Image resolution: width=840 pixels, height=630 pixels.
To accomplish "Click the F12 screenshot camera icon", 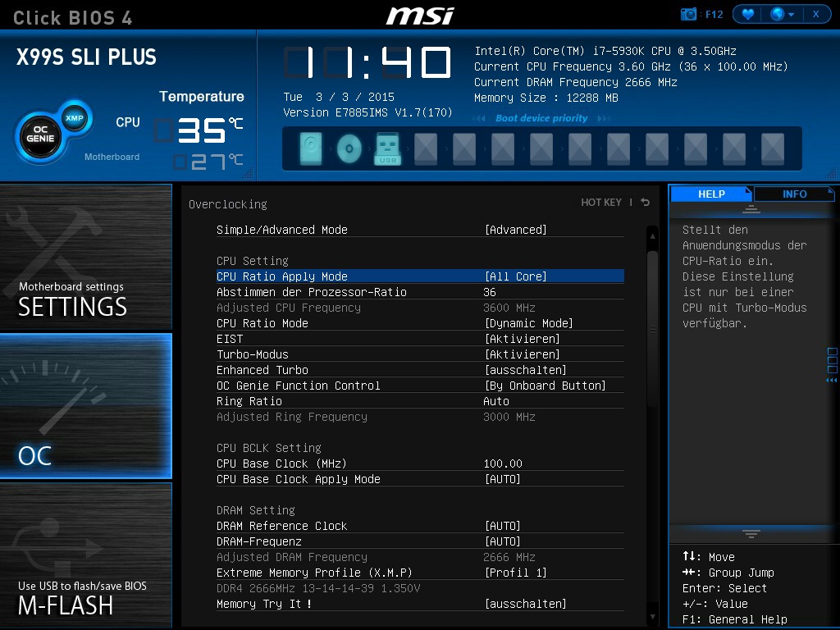I will (x=688, y=15).
